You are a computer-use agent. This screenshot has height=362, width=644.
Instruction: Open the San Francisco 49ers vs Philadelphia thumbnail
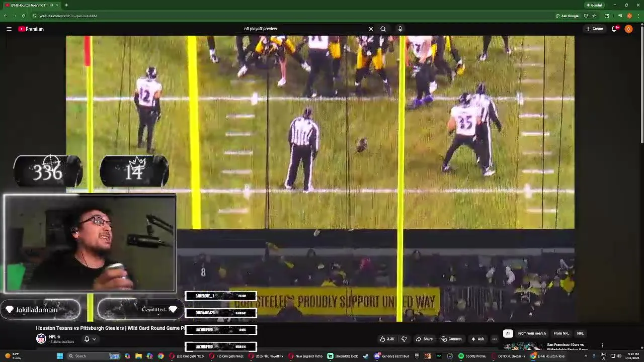[523, 346]
